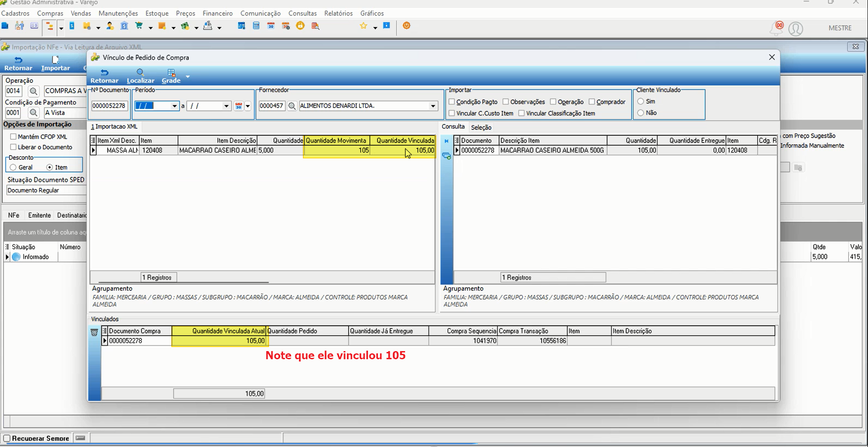
Task: Tick the Vincular C.Custo Item checkbox
Action: click(x=452, y=113)
